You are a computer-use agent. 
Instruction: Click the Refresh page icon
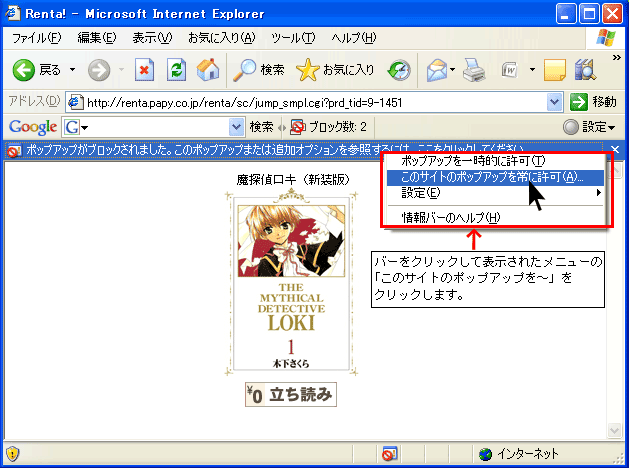point(176,70)
